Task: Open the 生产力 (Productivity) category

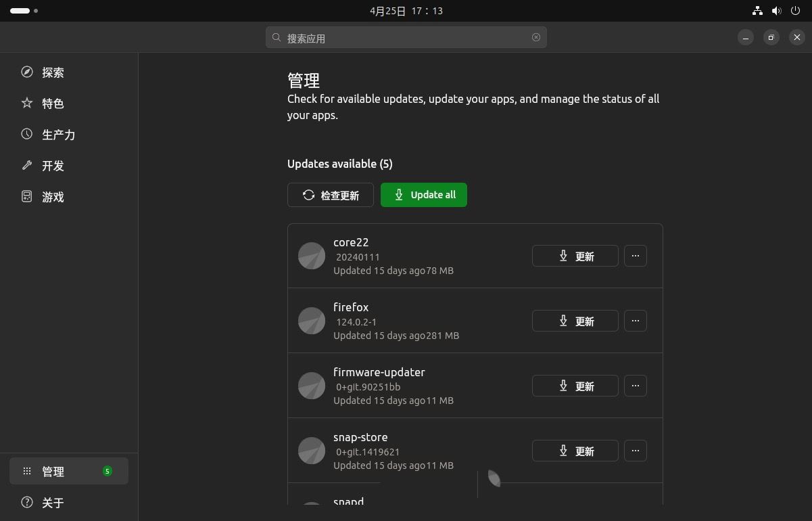Action: click(58, 135)
